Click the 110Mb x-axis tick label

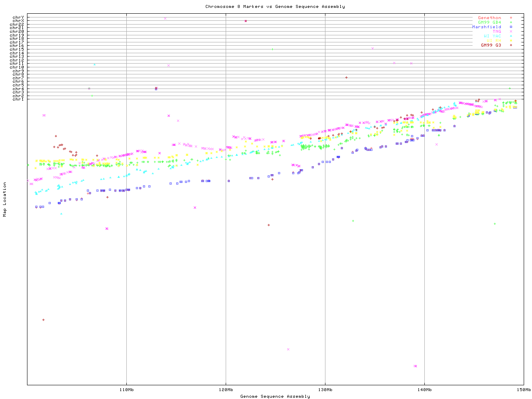126,390
